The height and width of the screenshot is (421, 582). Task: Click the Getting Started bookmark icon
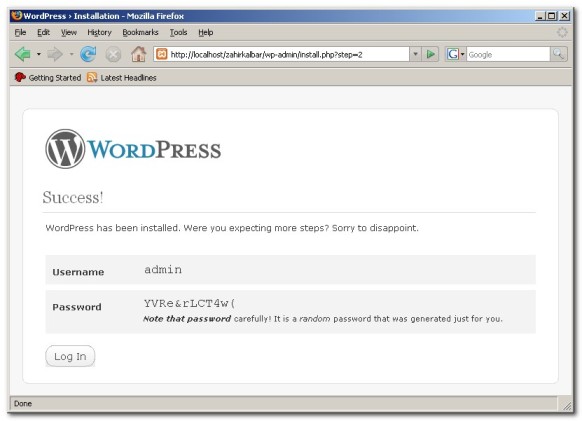20,77
